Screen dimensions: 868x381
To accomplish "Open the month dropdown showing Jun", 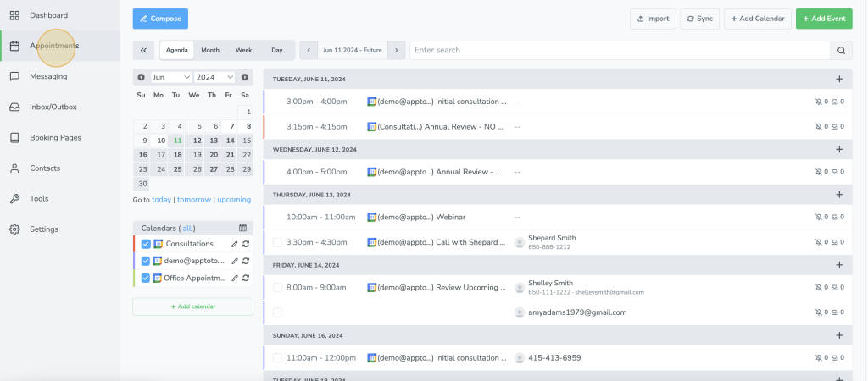I will click(170, 77).
